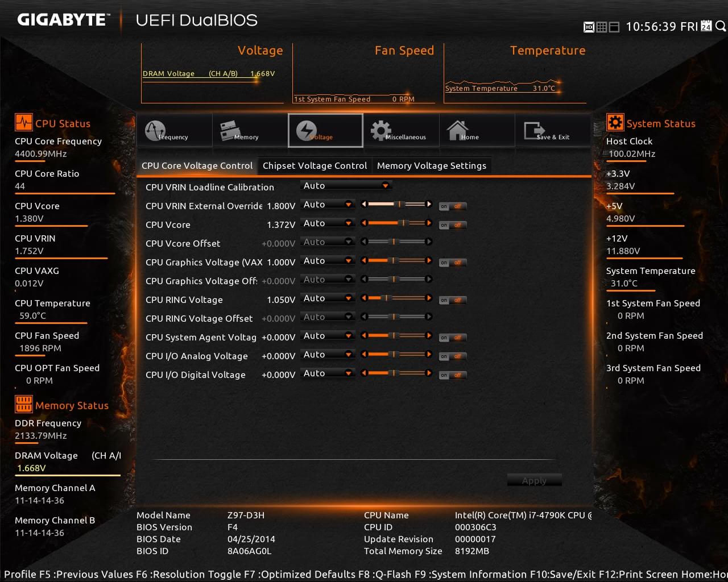
Task: Increase CPU Vcore with right arrow
Action: pos(429,223)
